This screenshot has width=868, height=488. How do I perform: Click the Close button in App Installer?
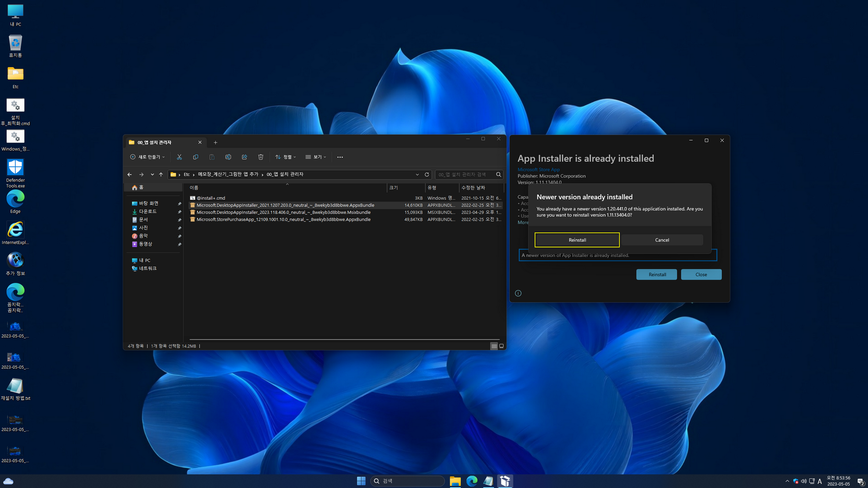pyautogui.click(x=701, y=274)
